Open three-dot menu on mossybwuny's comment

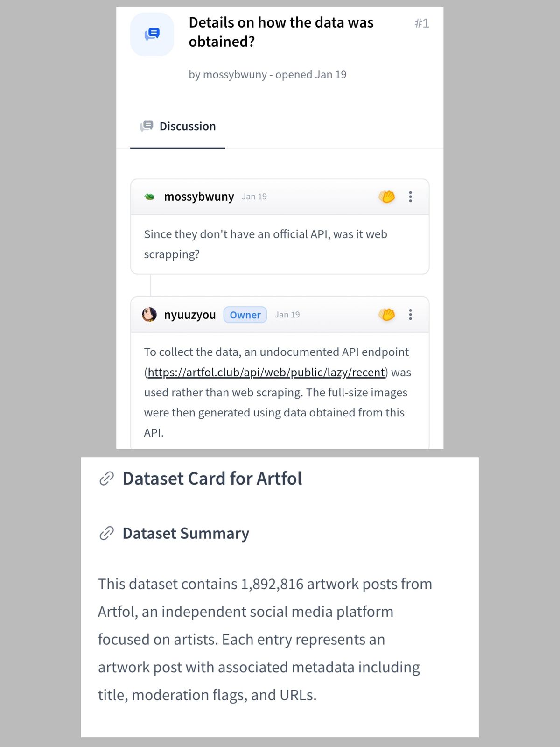[410, 197]
